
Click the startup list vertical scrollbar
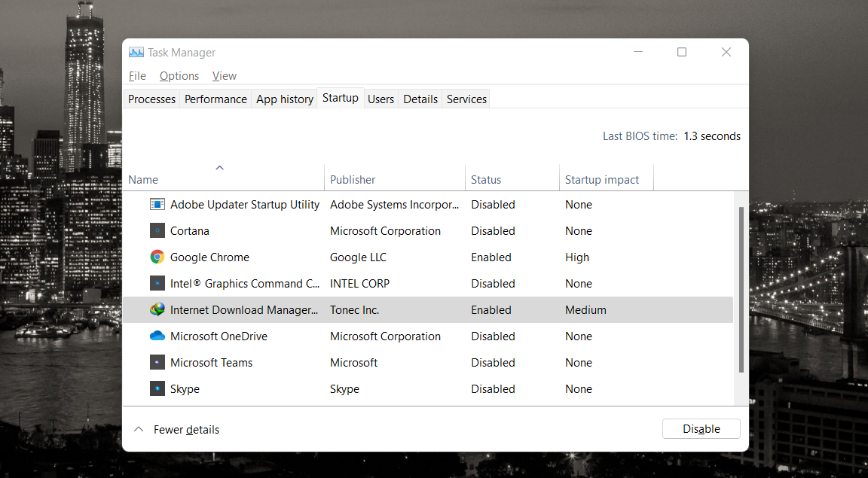741,289
